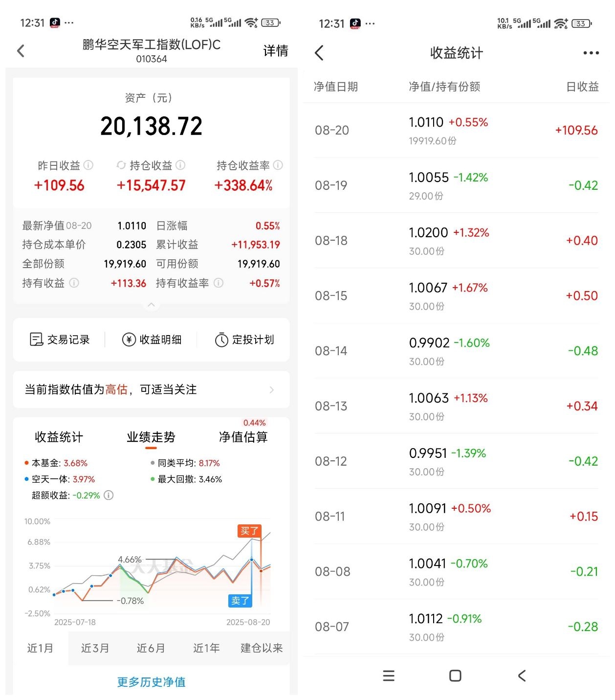Open 更多历史净值 link
615x700 pixels.
pyautogui.click(x=152, y=682)
